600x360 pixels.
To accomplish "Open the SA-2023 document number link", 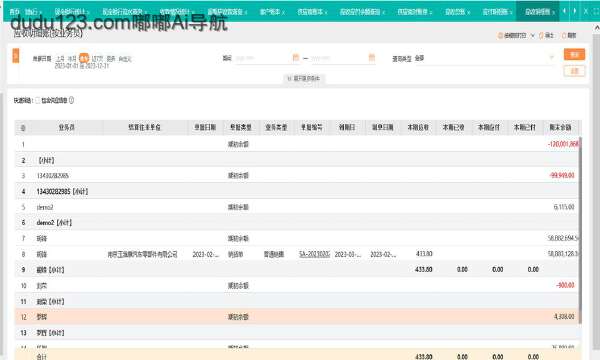I will [x=314, y=254].
